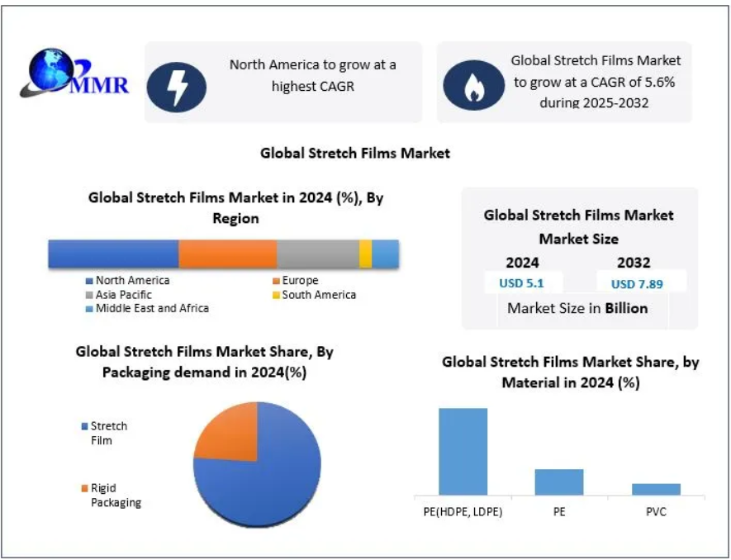This screenshot has width=731, height=560.
Task: Click the USD 7.89 value for 2032
Action: (636, 283)
